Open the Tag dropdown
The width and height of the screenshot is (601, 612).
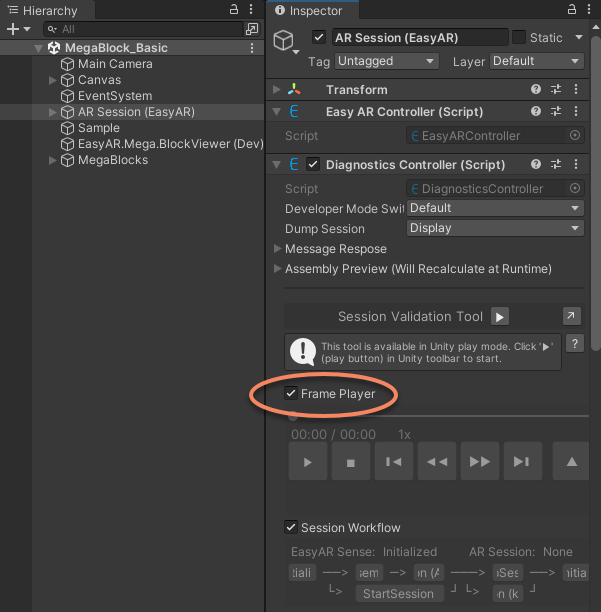click(x=386, y=61)
